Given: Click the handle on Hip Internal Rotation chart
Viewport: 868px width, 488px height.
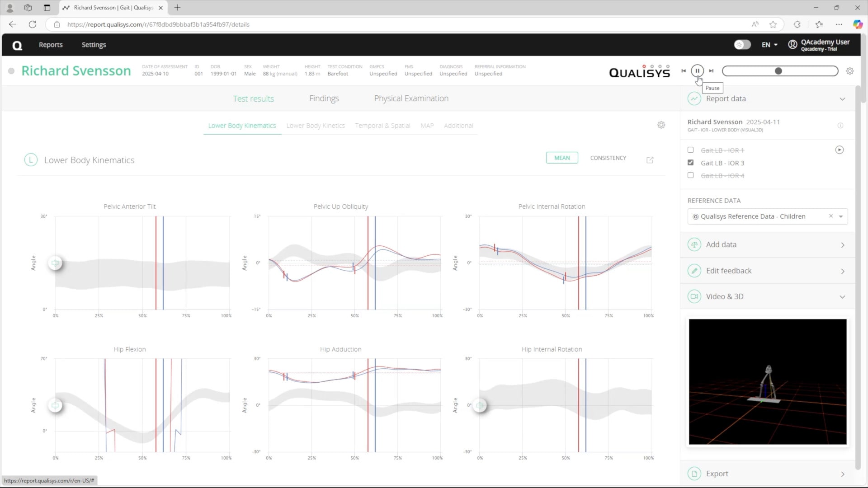Looking at the screenshot, I should [480, 405].
